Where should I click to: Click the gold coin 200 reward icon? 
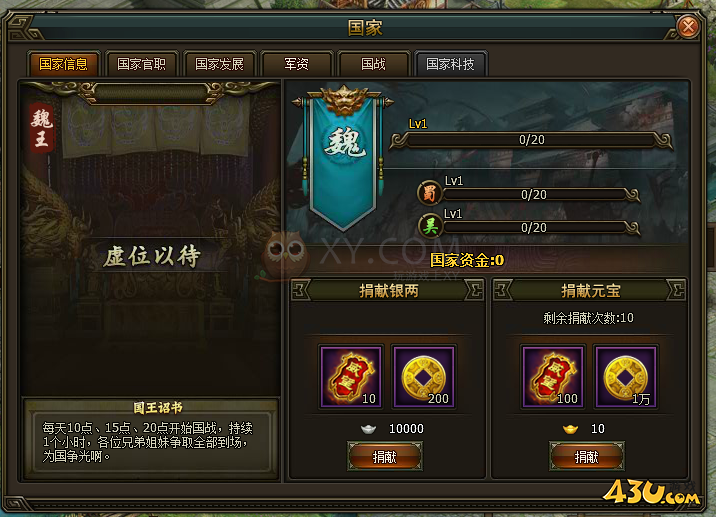click(424, 377)
